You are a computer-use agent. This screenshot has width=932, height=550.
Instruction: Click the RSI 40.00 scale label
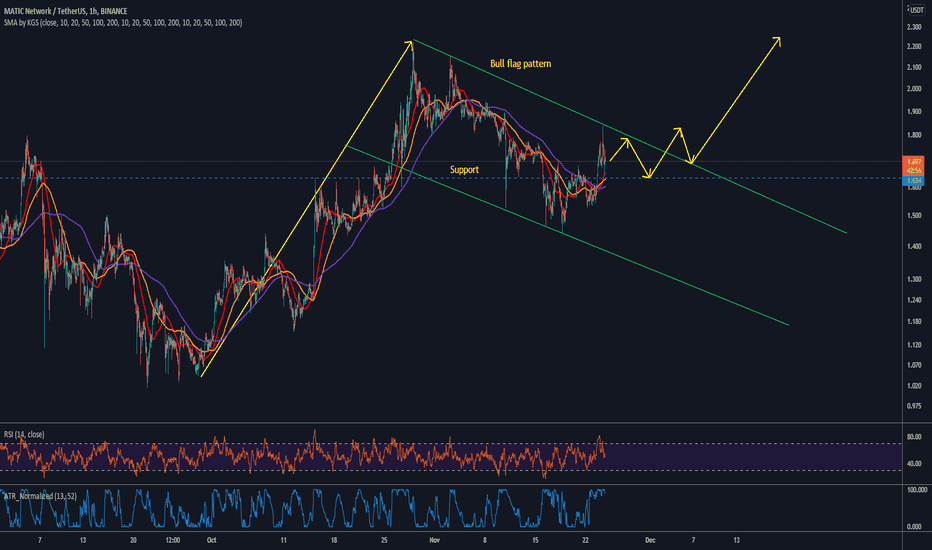(914, 463)
